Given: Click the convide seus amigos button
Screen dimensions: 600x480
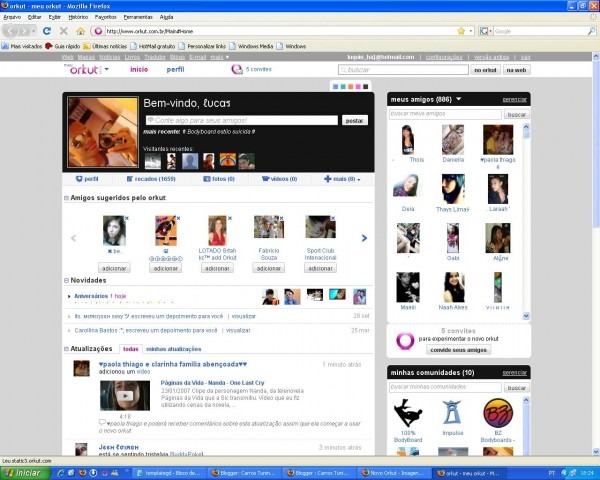Looking at the screenshot, I should click(457, 350).
